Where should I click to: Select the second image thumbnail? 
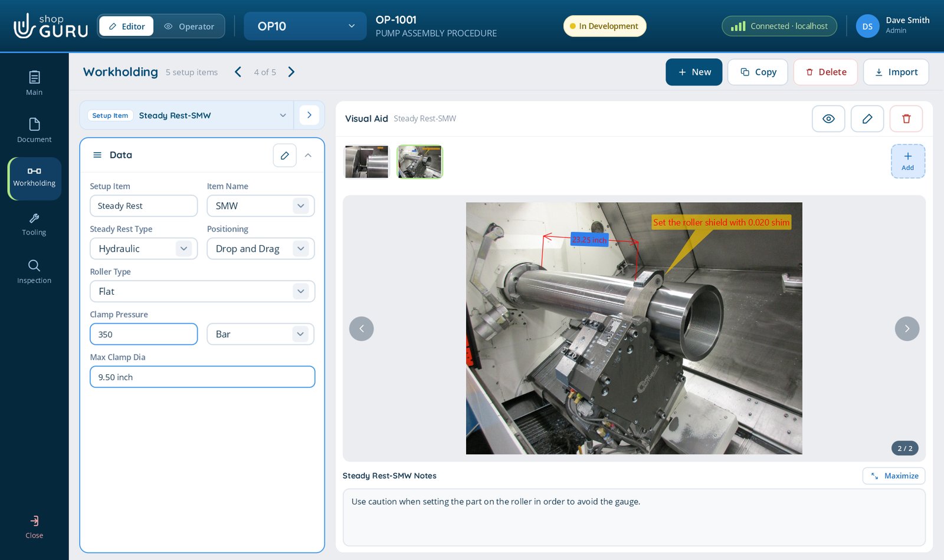coord(419,162)
